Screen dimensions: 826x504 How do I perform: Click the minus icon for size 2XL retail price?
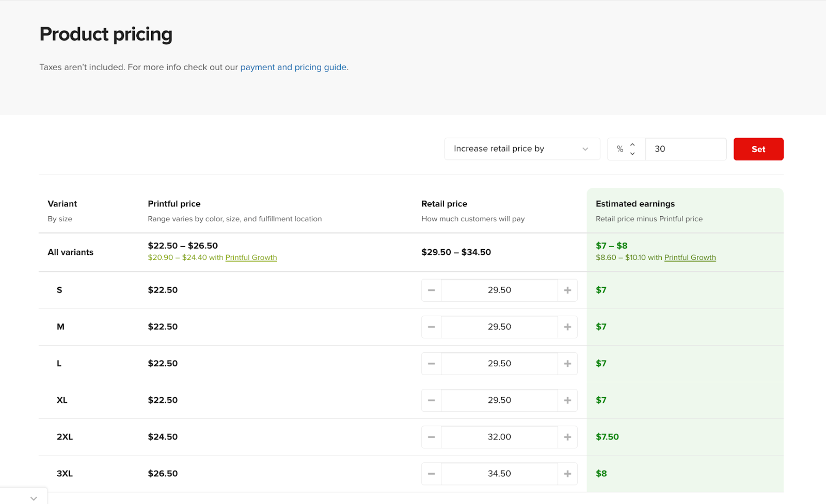pos(431,436)
